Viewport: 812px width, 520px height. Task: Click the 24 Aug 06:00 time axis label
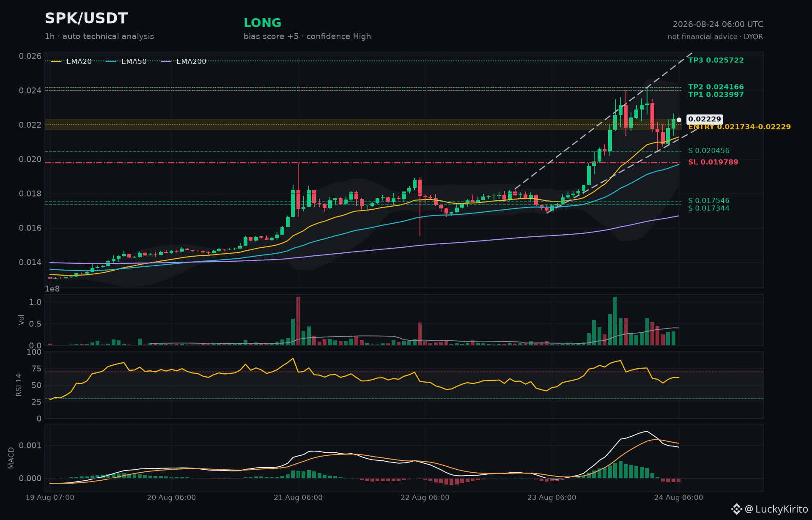[x=679, y=498]
